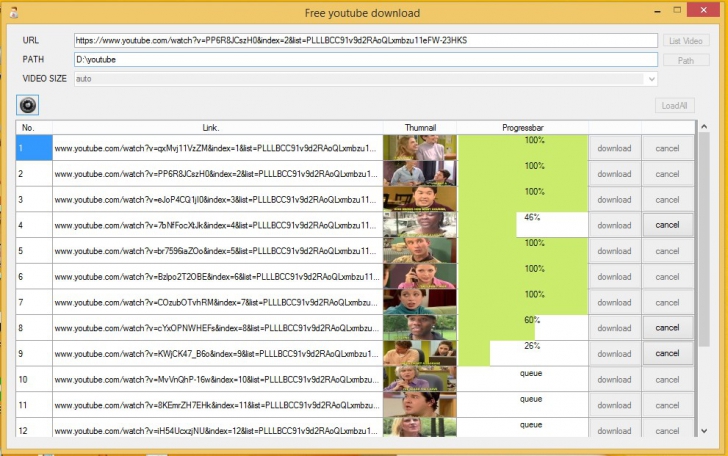
Task: Click the app icon in the title bar
Action: tap(13, 13)
